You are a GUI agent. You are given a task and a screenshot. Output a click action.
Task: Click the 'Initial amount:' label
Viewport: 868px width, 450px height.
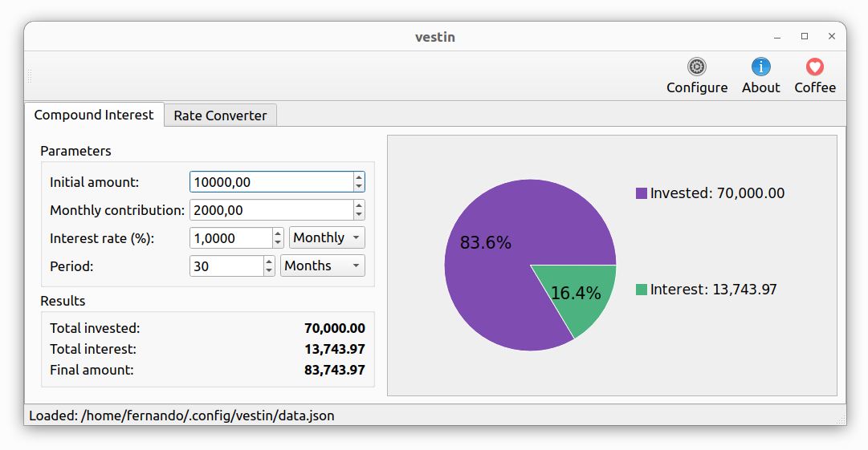95,182
